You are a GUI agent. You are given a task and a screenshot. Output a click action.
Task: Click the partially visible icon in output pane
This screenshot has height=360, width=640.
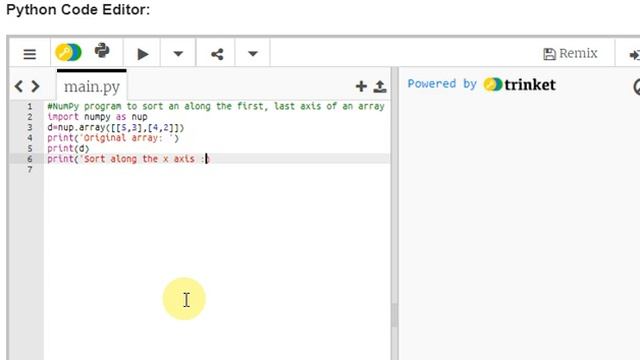coord(637,87)
